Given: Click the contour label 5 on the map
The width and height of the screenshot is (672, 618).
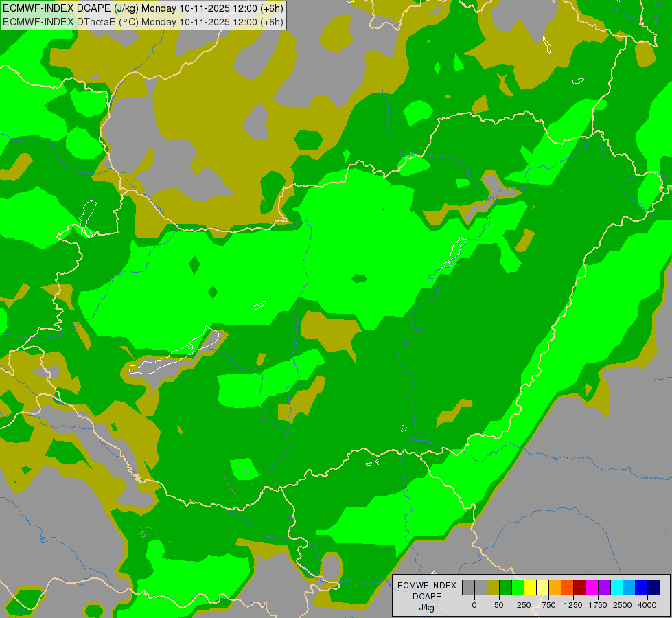Looking at the screenshot, I should [x=143, y=534].
